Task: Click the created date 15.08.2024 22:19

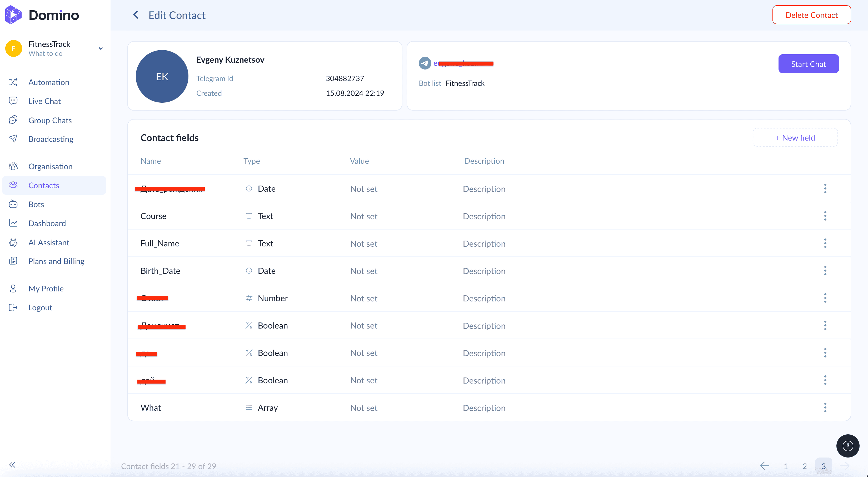Action: click(355, 93)
